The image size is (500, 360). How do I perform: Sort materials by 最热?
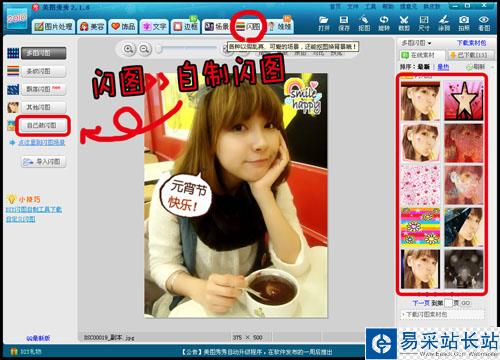(x=443, y=67)
